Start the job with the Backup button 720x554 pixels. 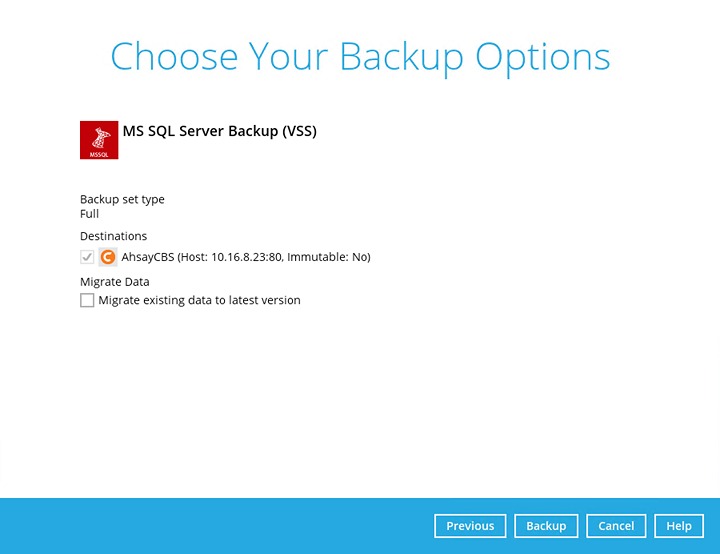point(546,526)
